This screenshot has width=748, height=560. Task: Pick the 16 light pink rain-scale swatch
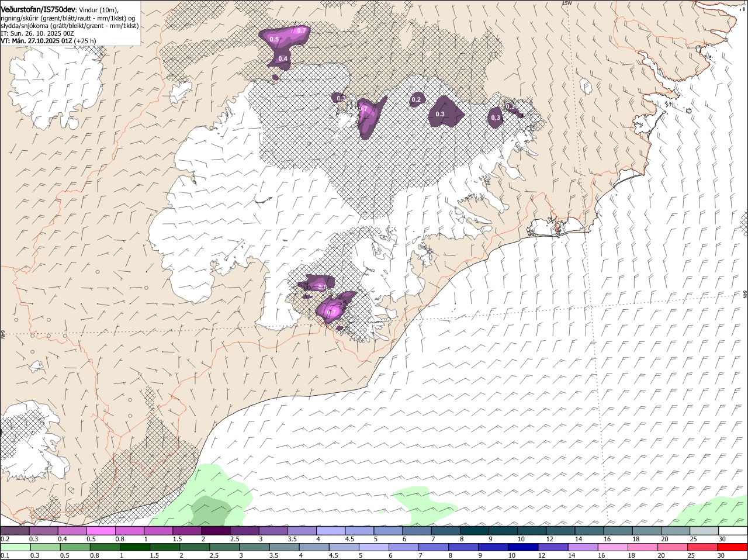614,548
